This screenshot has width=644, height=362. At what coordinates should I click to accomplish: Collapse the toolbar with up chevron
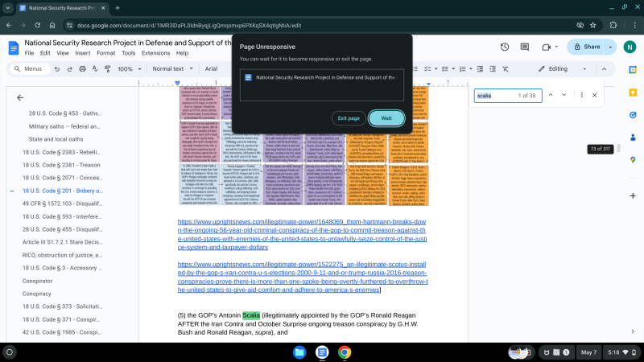point(605,69)
